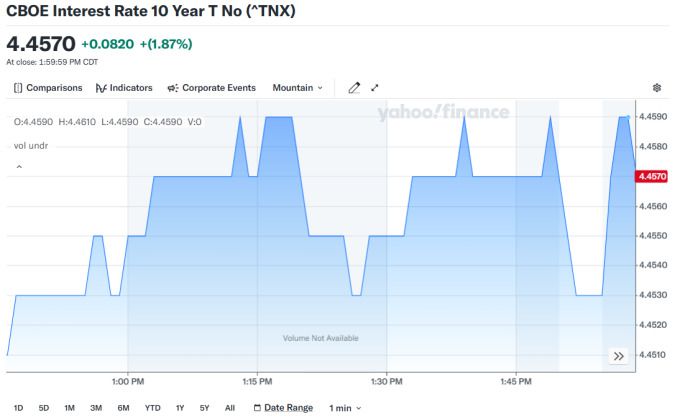Choose the YTD range
This screenshot has height=420, width=680.
pos(152,408)
